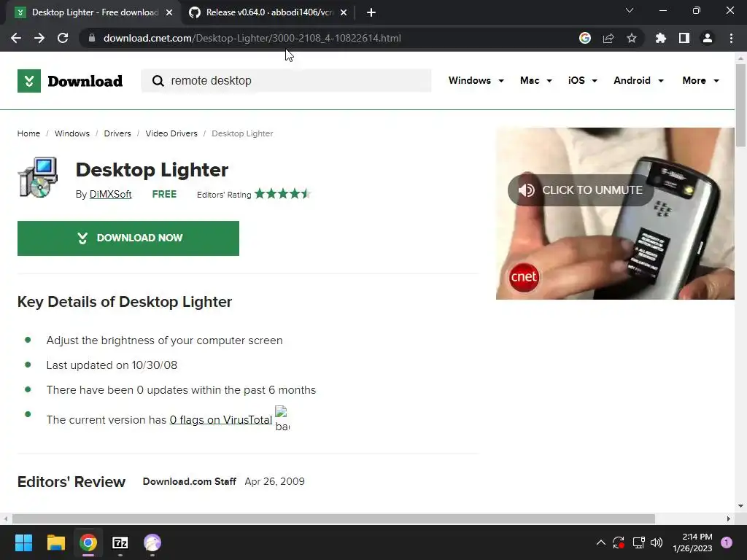Expand the Android menu
The image size is (747, 560).
[638, 80]
